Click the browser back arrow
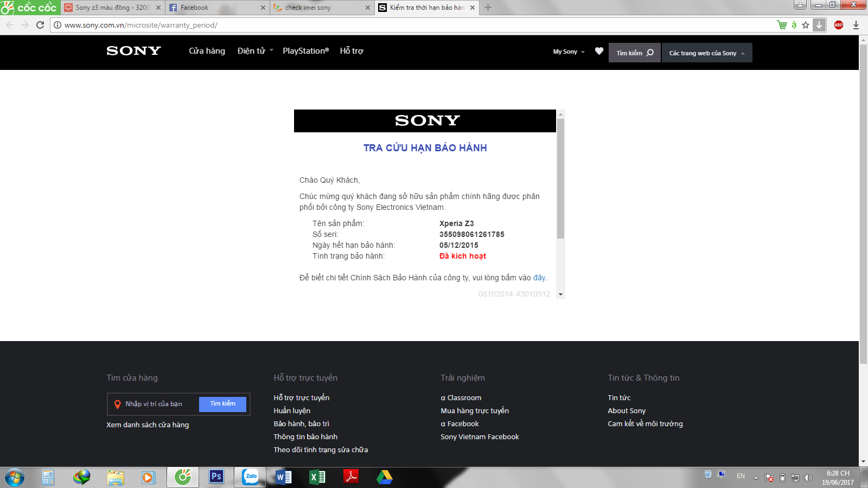The width and height of the screenshot is (868, 488). [10, 25]
